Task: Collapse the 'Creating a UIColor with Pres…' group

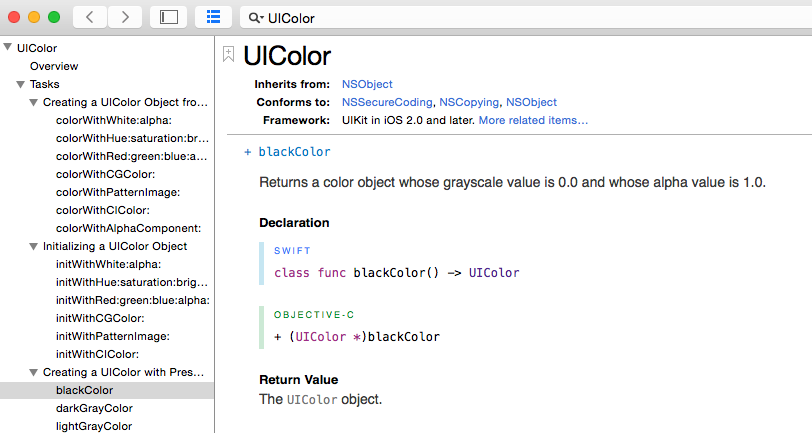Action: click(x=33, y=372)
